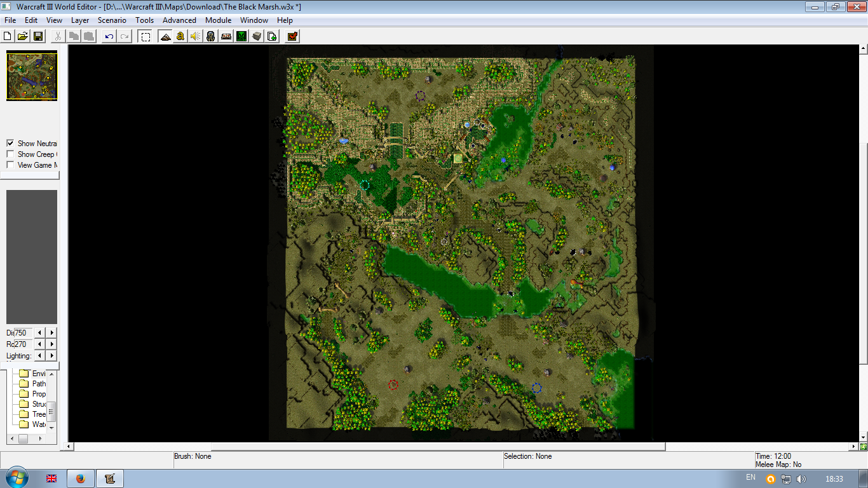The width and height of the screenshot is (868, 488).
Task: Click the Test Map checkmark icon
Action: point(292,36)
